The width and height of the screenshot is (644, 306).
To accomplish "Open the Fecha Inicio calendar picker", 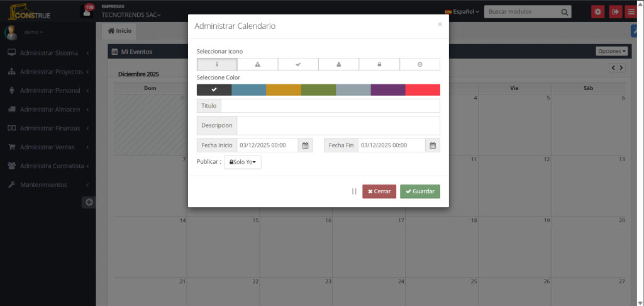I will [305, 145].
